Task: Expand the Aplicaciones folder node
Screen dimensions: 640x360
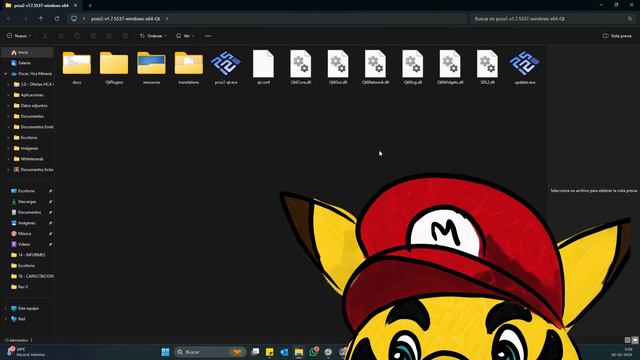Action: [x=8, y=95]
